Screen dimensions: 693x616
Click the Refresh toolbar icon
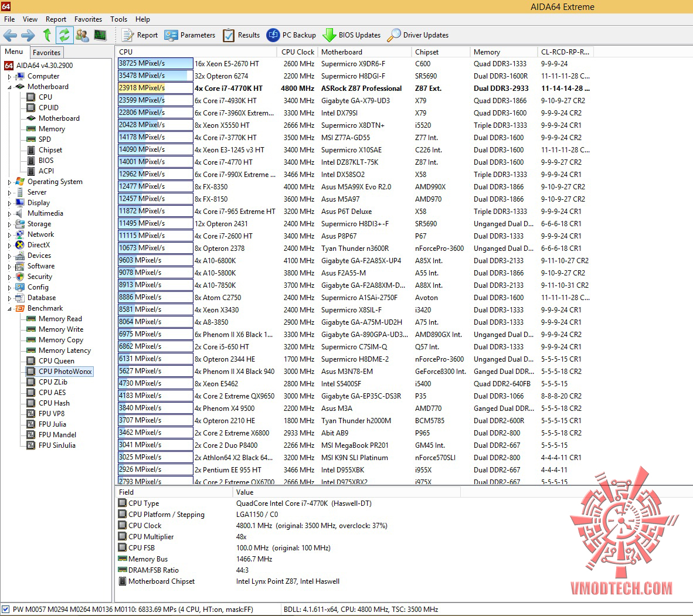(x=64, y=35)
